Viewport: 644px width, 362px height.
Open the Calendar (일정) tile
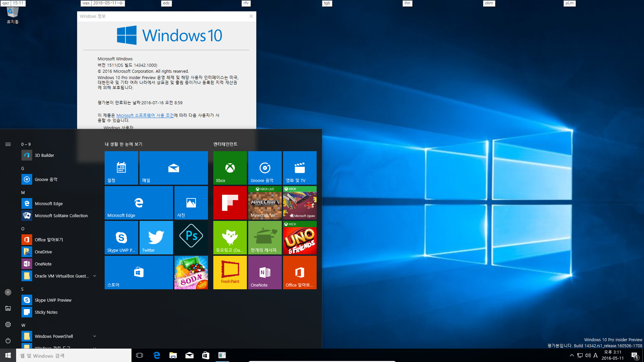click(121, 168)
